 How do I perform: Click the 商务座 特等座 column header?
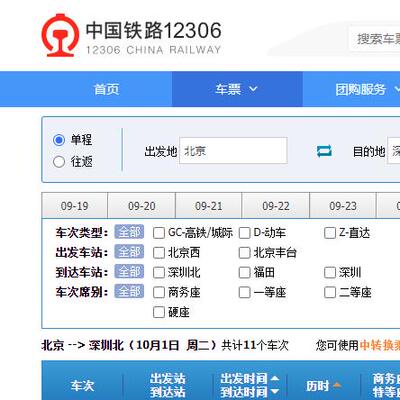point(386,385)
